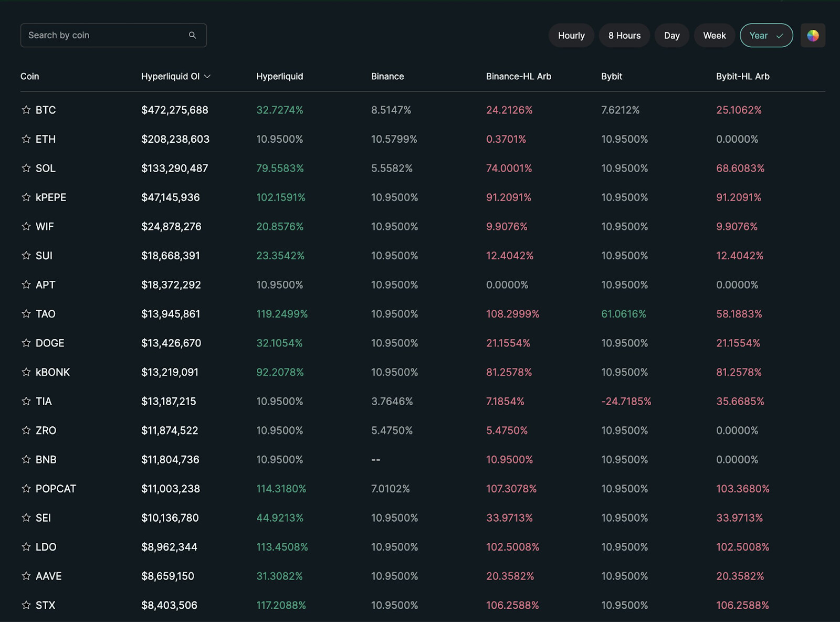Select the 8 Hours period button
This screenshot has width=840, height=622.
pos(624,35)
